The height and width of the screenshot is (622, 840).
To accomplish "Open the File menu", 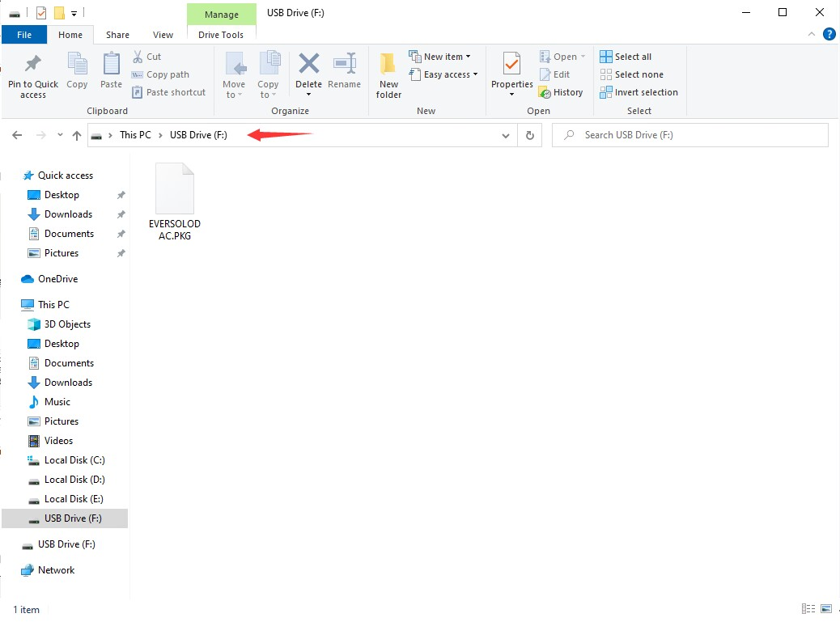I will 24,35.
